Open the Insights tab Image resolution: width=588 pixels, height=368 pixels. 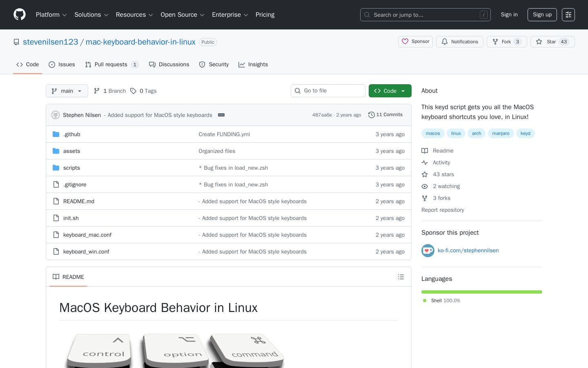click(x=253, y=65)
